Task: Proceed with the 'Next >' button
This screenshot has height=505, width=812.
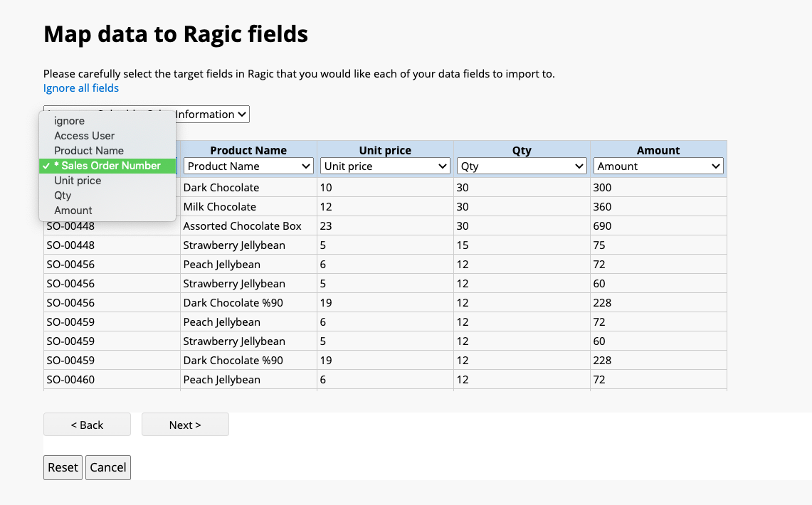Action: pos(185,425)
